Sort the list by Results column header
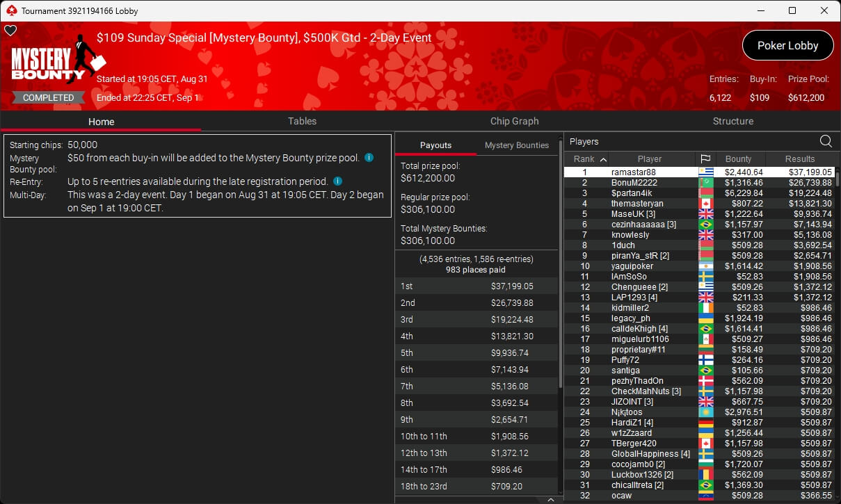 click(x=799, y=159)
